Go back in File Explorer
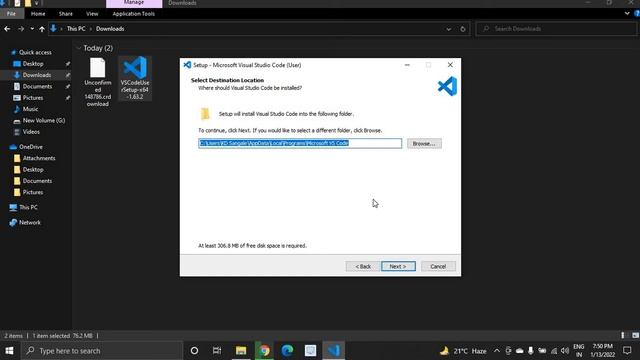Screen dimensions: 640x360 pyautogui.click(x=7, y=29)
